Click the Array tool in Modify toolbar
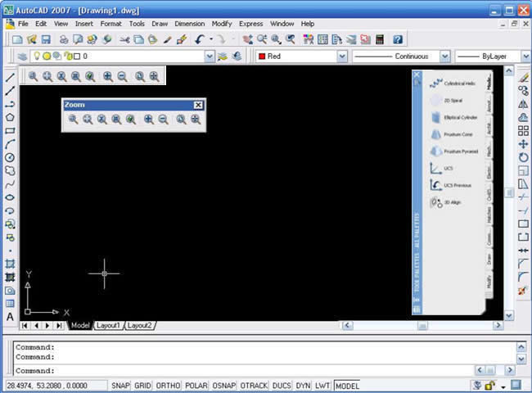This screenshot has height=393, width=532. (x=523, y=131)
